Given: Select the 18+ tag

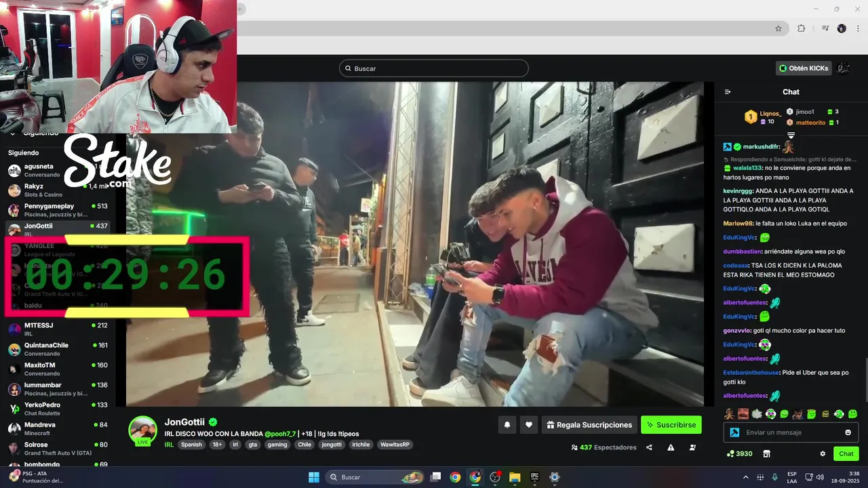Looking at the screenshot, I should click(217, 445).
